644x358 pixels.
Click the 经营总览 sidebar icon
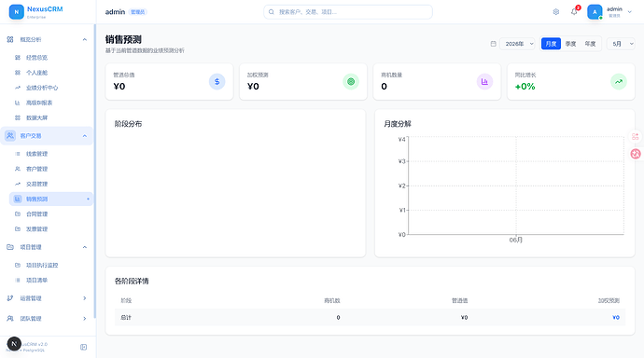pyautogui.click(x=18, y=58)
